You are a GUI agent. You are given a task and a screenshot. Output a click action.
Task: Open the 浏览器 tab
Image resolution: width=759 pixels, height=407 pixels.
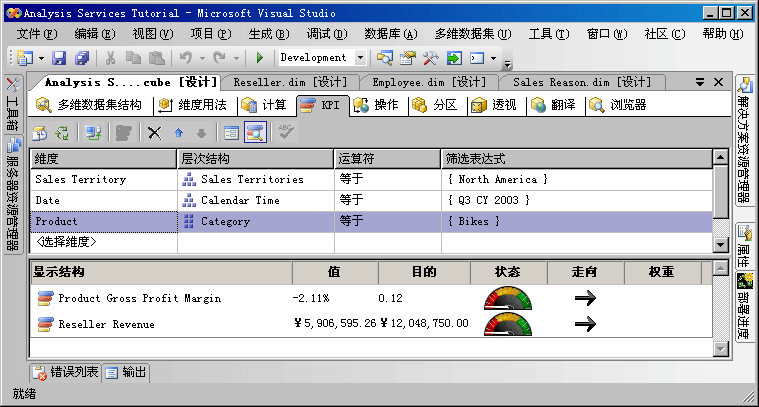coord(619,105)
